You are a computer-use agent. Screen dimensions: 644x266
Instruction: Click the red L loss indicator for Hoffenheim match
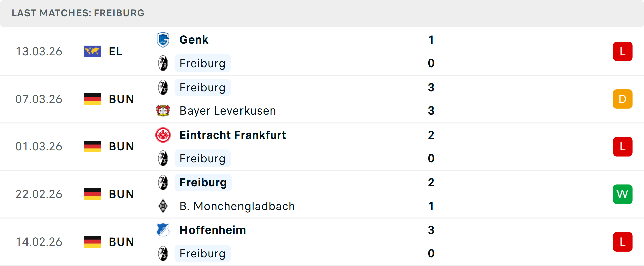pos(623,241)
